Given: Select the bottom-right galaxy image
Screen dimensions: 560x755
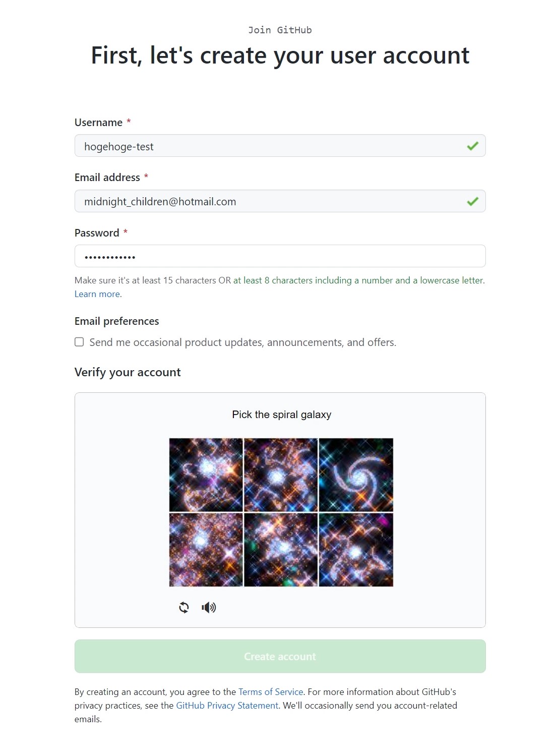Looking at the screenshot, I should [356, 550].
